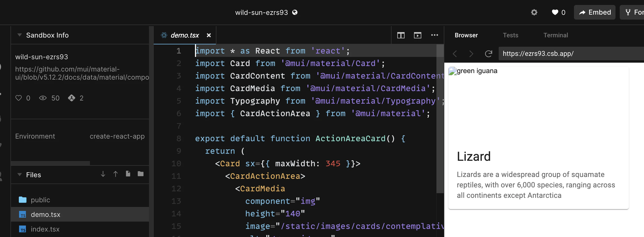This screenshot has height=237, width=644.
Task: Fork the sandbox
Action: coord(632,12)
